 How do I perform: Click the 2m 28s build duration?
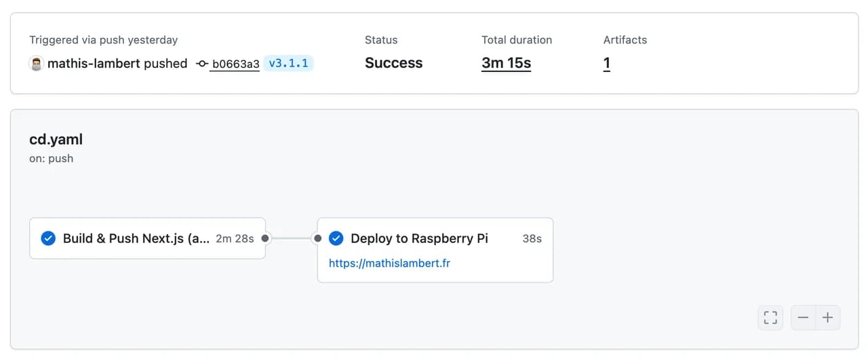(235, 238)
